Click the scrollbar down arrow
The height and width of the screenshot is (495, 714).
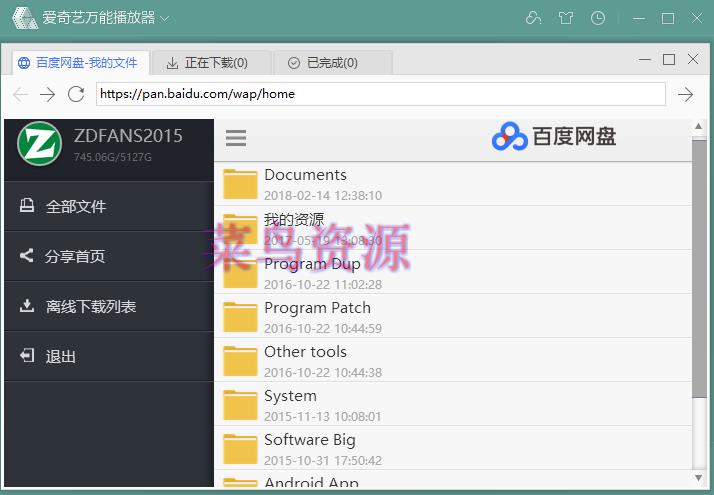[699, 478]
